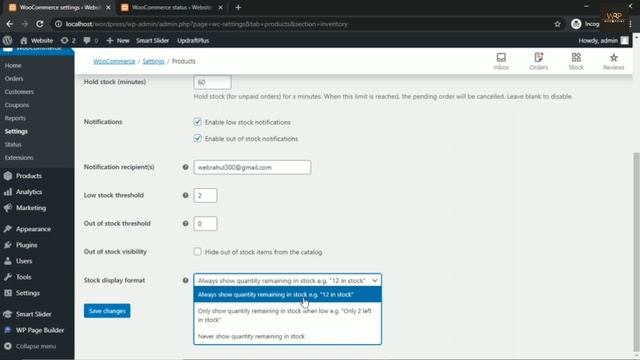Open the Orders activity panel icon
Viewport: 640px width, 360px height.
click(538, 61)
